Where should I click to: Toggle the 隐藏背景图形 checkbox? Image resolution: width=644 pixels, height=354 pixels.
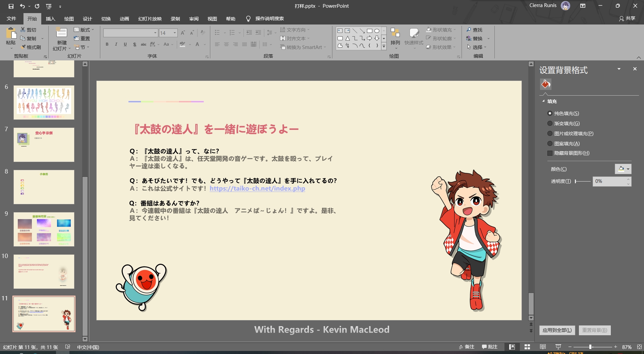(x=550, y=153)
